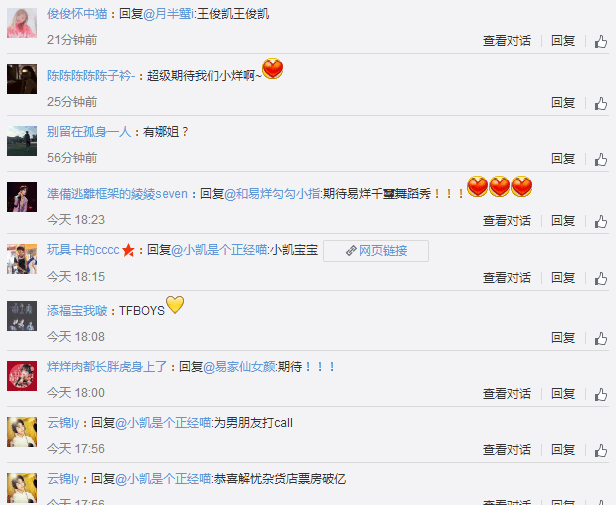Open 查看对话 for the 18:23 comment
Screen dimensions: 616x505
[507, 220]
